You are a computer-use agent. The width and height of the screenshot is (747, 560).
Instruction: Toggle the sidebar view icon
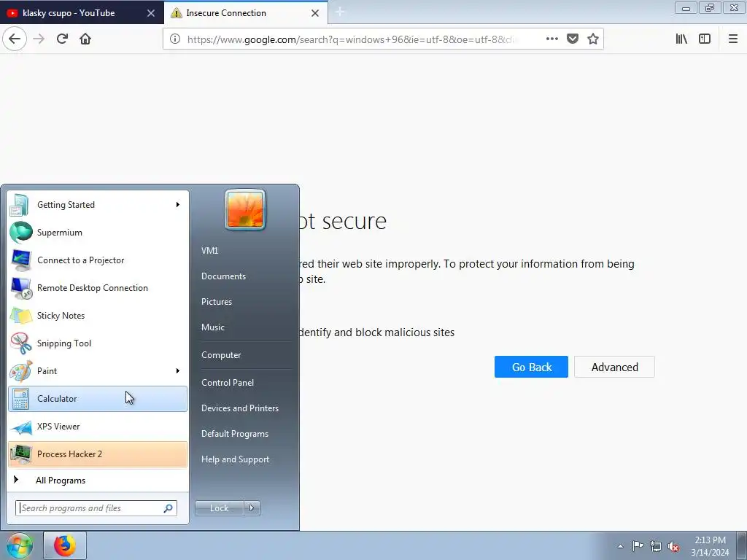coord(705,39)
